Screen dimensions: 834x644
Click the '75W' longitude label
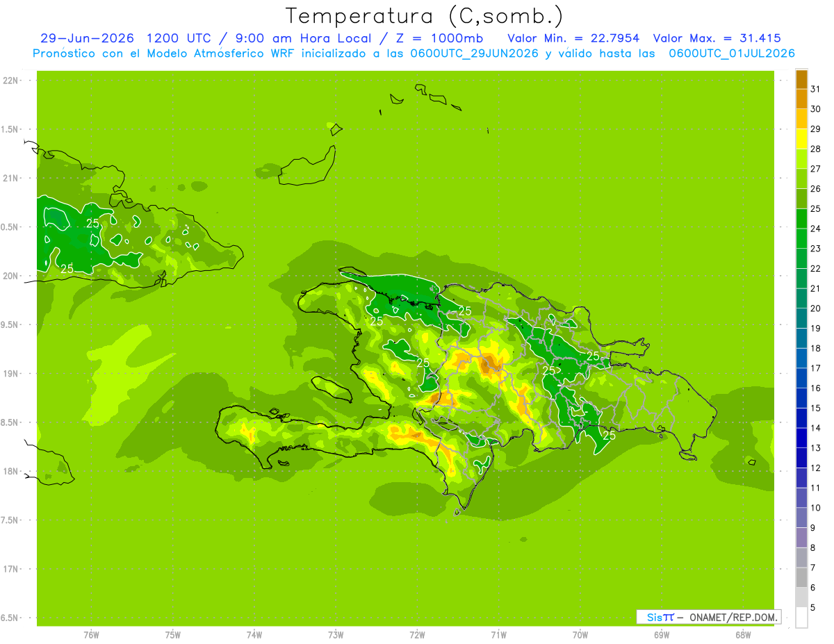pyautogui.click(x=173, y=635)
